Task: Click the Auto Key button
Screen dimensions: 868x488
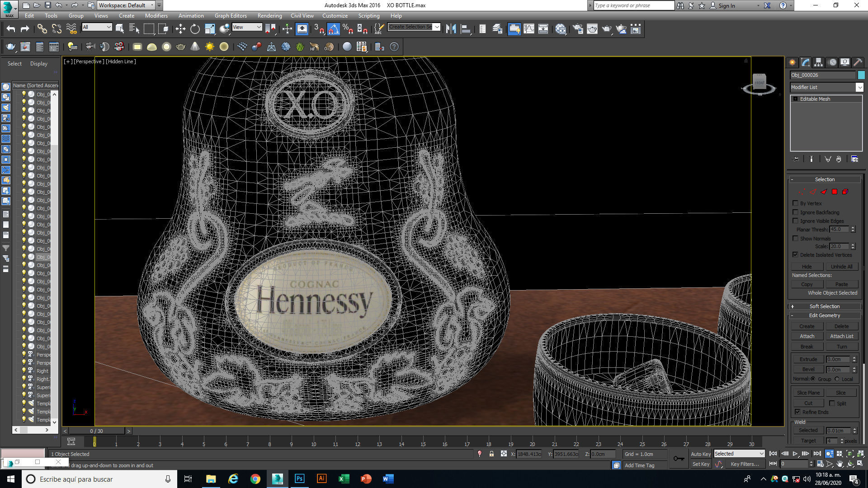Action: 701,454
